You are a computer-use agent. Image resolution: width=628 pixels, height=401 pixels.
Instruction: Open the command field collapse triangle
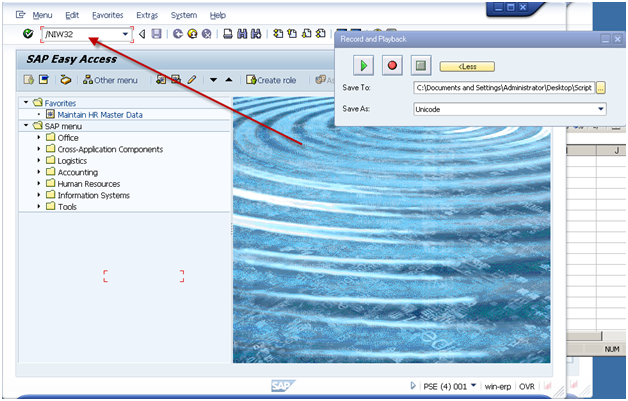pyautogui.click(x=141, y=34)
